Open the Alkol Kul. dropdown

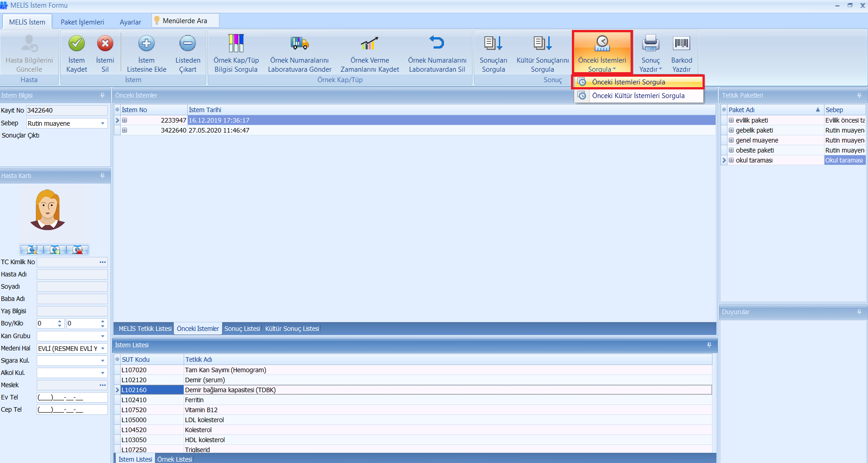[x=102, y=373]
